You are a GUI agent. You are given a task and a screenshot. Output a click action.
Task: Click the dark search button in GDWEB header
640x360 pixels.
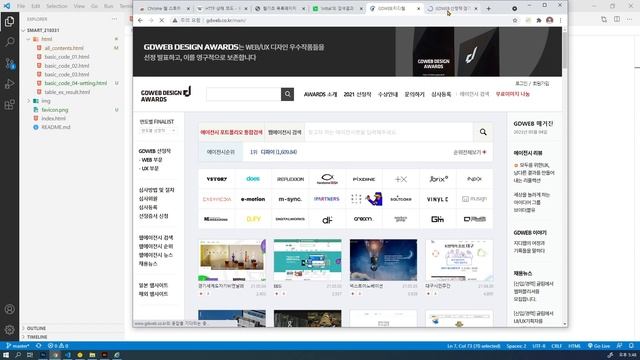point(287,94)
